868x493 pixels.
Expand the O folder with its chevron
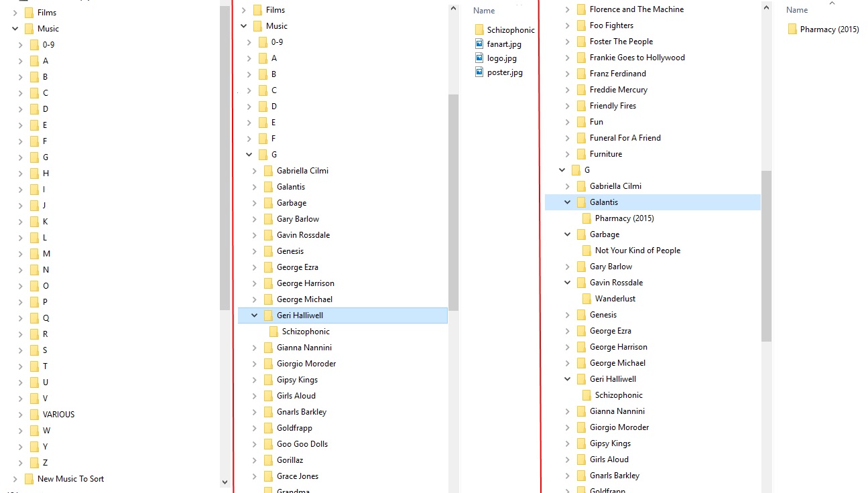tap(20, 286)
